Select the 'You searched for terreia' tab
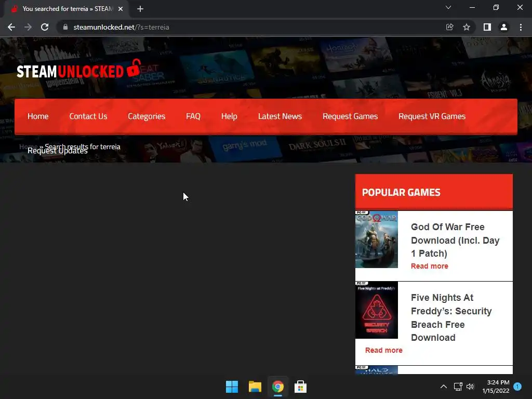This screenshot has width=532, height=399. (67, 9)
